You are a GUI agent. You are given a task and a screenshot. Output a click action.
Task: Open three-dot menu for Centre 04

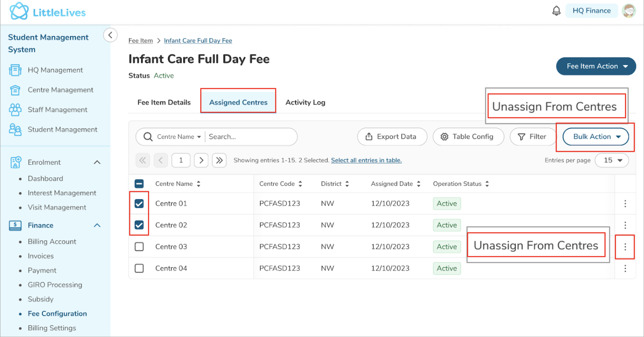click(625, 268)
